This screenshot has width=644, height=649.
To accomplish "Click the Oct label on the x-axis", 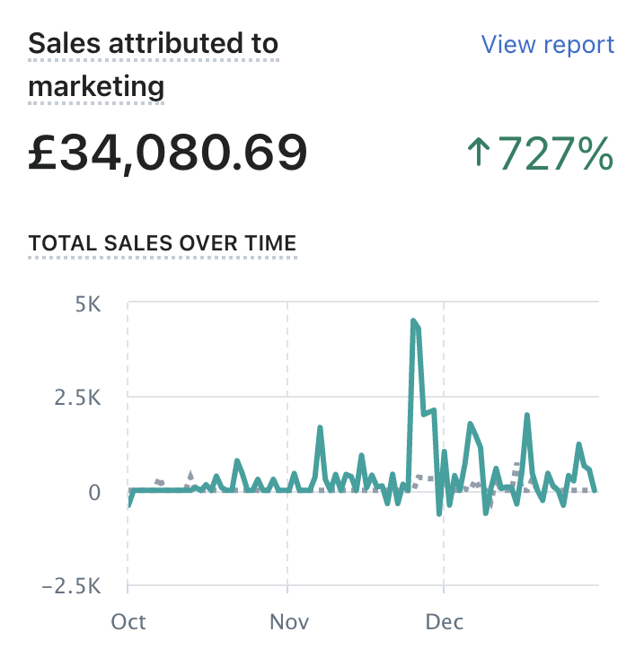I will tap(128, 622).
